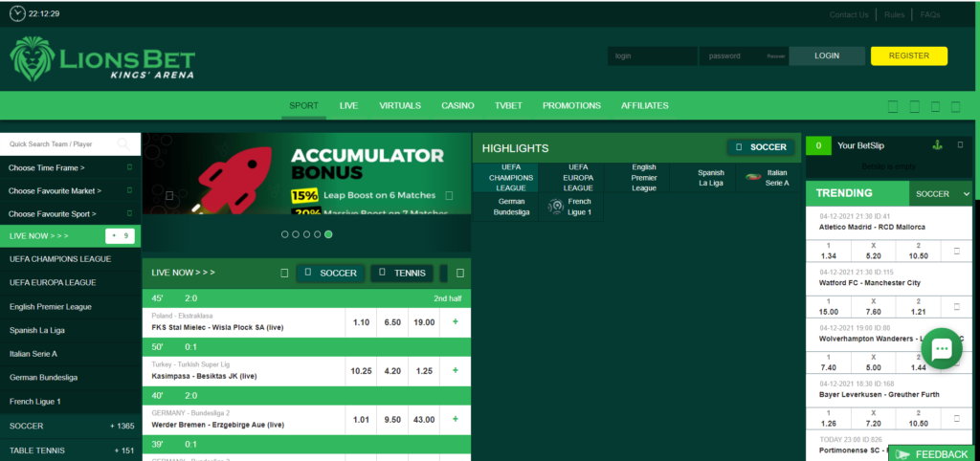Click odds 1.21 for Manchester City

click(918, 307)
